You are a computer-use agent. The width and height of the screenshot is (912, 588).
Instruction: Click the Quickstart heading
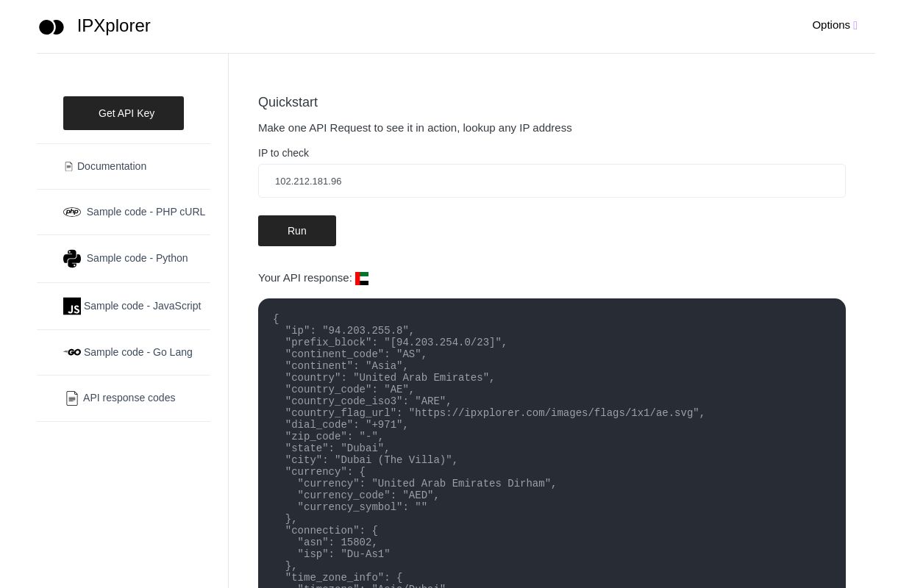coord(288,102)
